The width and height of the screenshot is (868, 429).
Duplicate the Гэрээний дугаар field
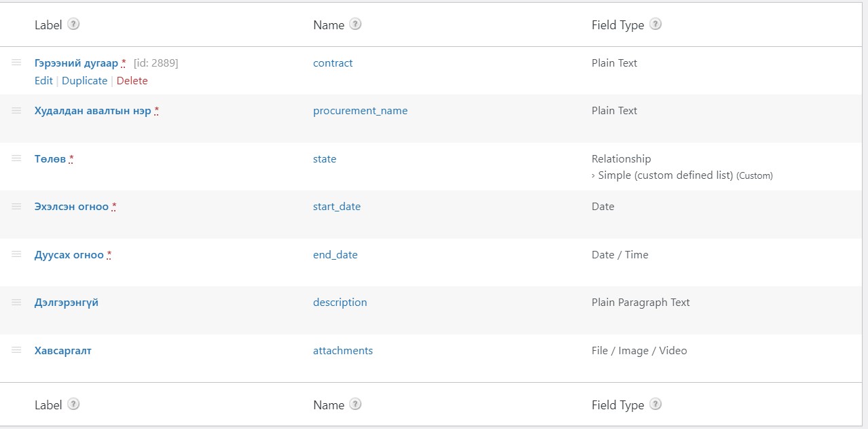84,81
